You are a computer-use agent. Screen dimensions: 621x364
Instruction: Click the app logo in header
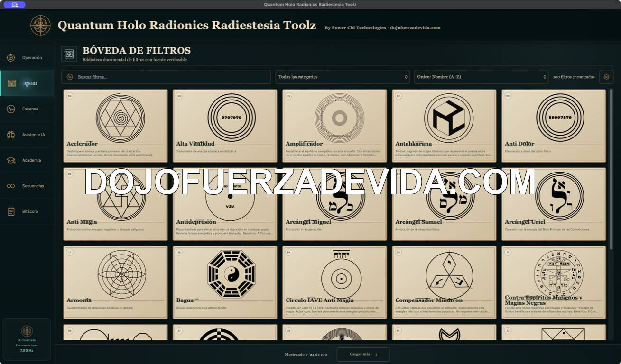40,25
